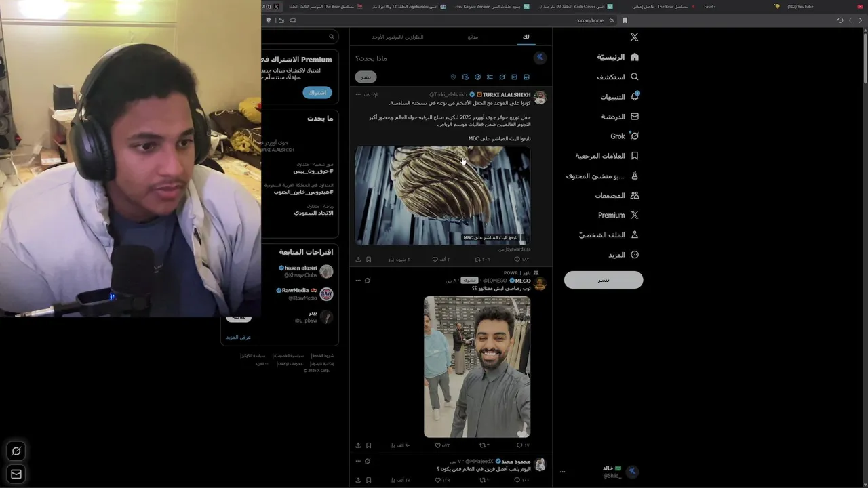Visit joyawards.sa link below image
The image size is (868, 488).
click(x=515, y=249)
